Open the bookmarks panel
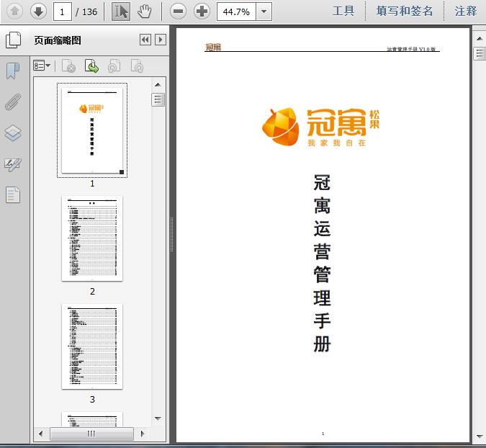This screenshot has width=486, height=448. coord(13,71)
